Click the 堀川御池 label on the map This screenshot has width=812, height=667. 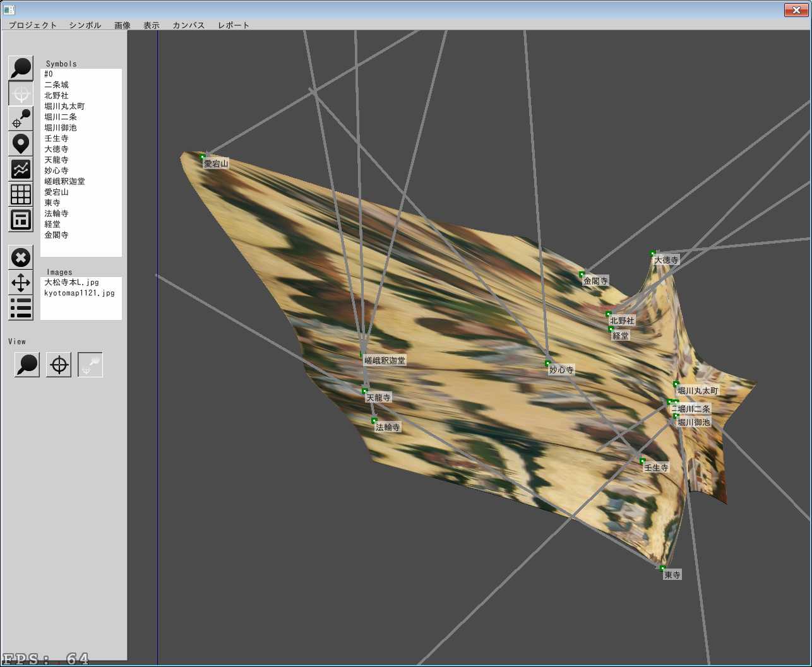(694, 422)
